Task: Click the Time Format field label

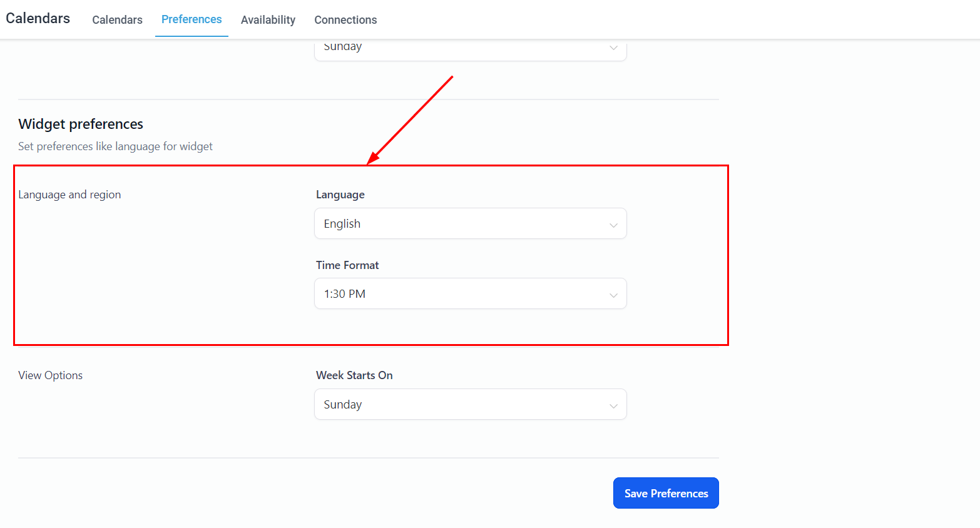Action: tap(347, 265)
